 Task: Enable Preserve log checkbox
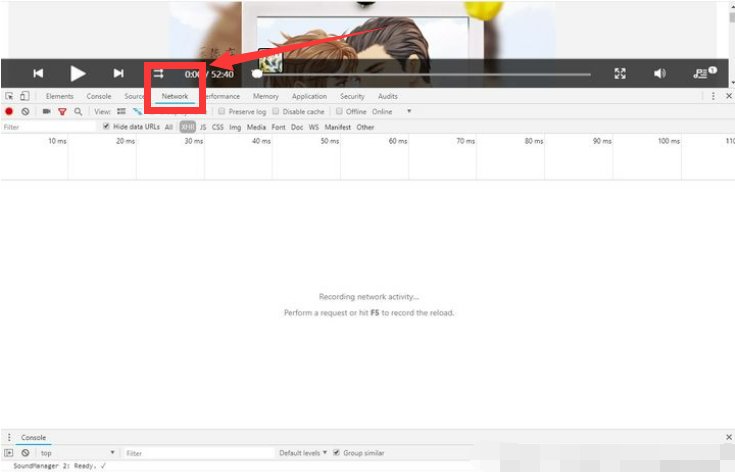[x=222, y=111]
